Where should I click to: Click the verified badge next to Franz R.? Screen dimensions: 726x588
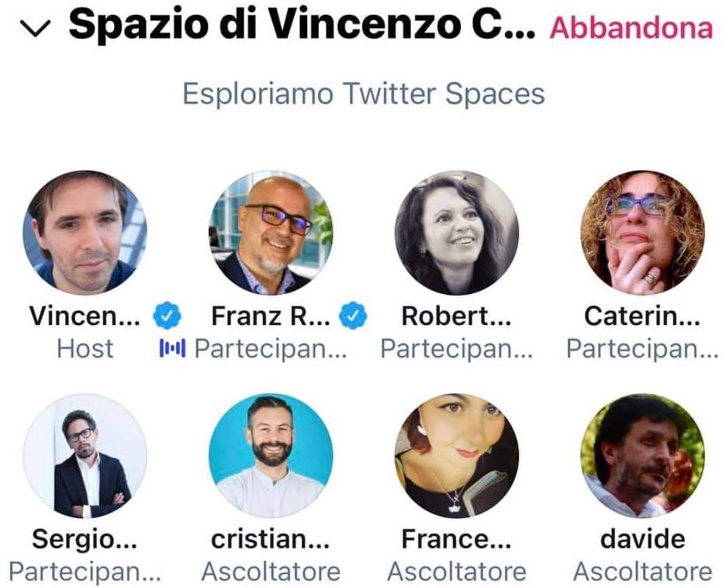[x=353, y=316]
